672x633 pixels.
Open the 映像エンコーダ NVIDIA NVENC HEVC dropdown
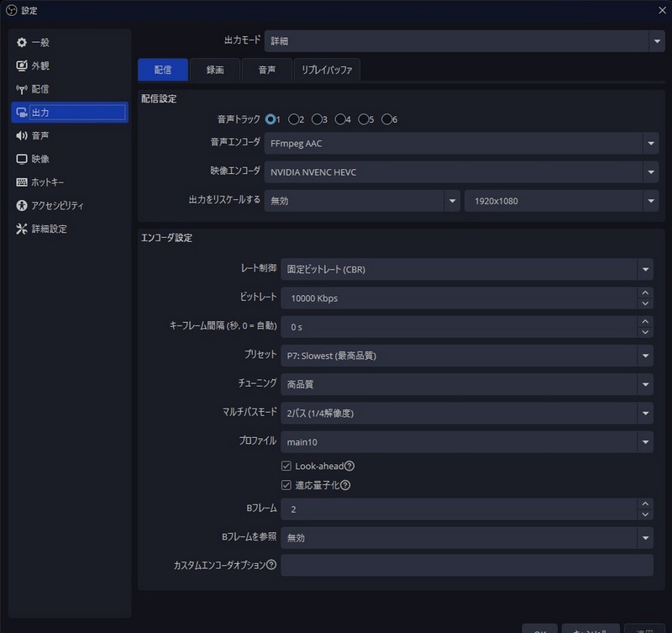tap(461, 172)
